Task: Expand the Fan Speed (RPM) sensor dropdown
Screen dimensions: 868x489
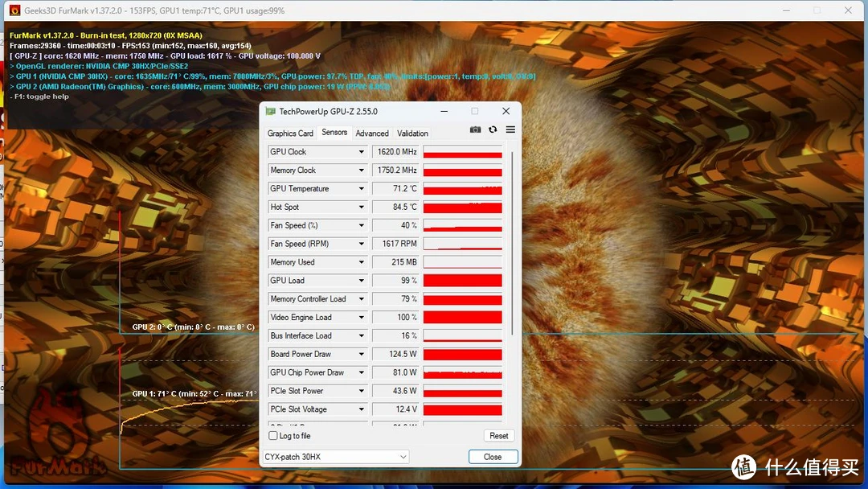Action: tap(362, 244)
